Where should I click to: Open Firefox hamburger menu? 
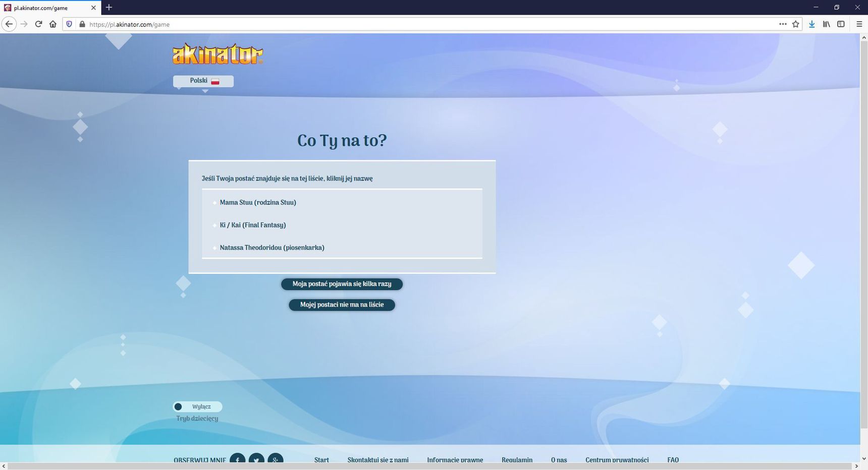coord(859,24)
